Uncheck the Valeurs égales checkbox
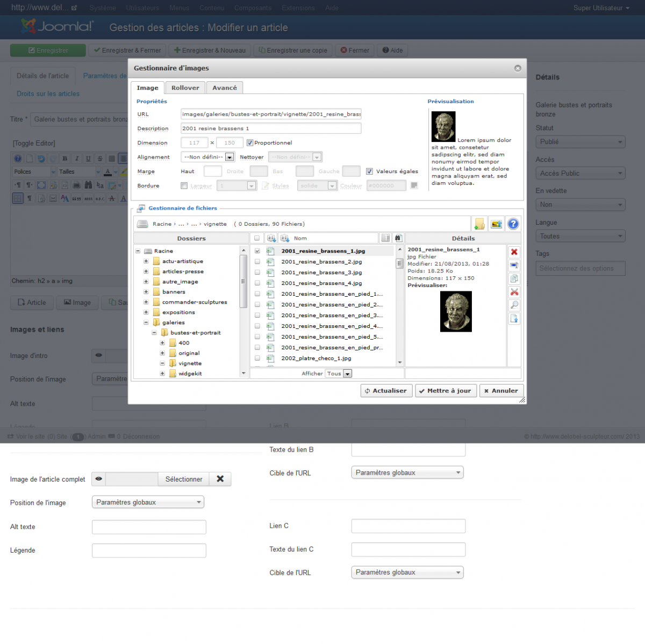The height and width of the screenshot is (644, 645). click(x=369, y=171)
